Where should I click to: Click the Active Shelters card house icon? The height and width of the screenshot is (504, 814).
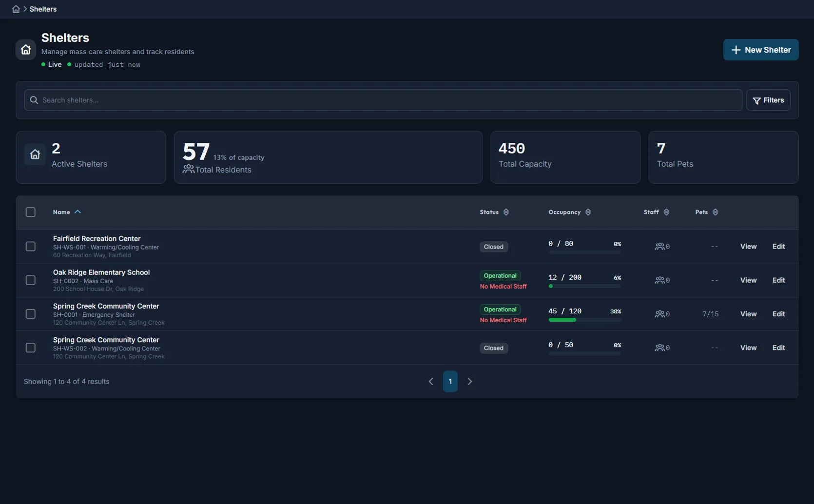(x=35, y=155)
